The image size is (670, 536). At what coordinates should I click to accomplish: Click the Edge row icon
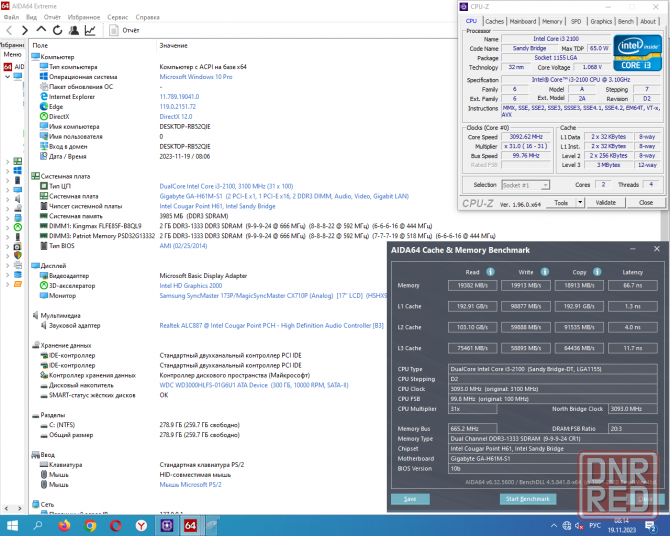pos(44,106)
